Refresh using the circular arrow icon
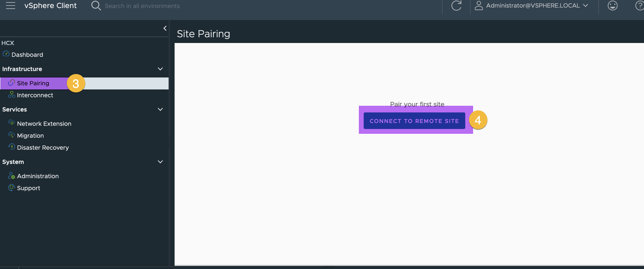 [456, 6]
